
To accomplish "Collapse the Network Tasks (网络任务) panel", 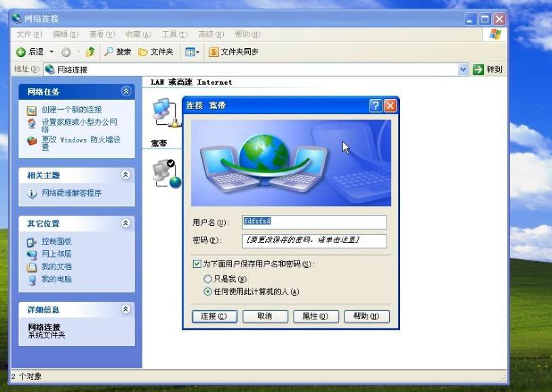I will click(126, 92).
